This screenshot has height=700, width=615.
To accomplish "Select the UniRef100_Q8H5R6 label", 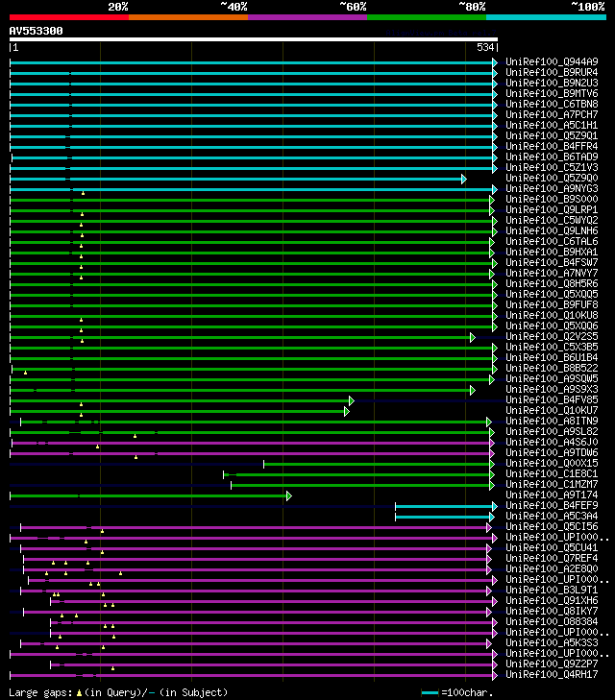I will click(552, 284).
